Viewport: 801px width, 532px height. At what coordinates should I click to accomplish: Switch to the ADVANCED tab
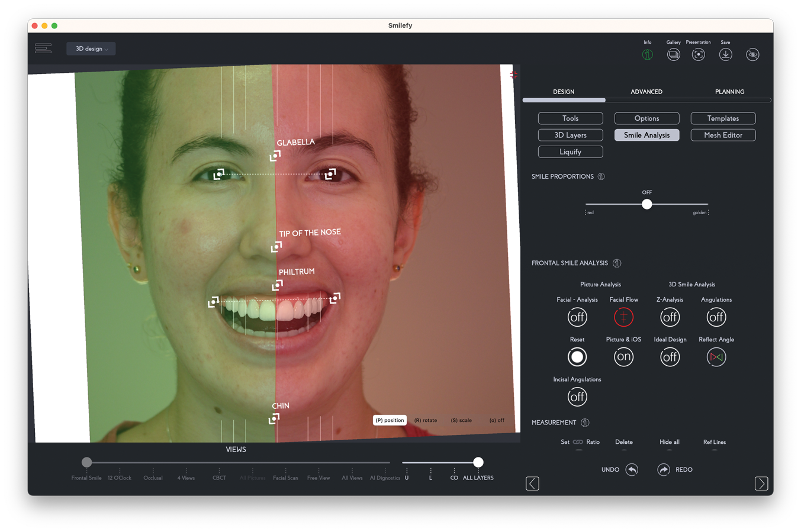coord(646,92)
